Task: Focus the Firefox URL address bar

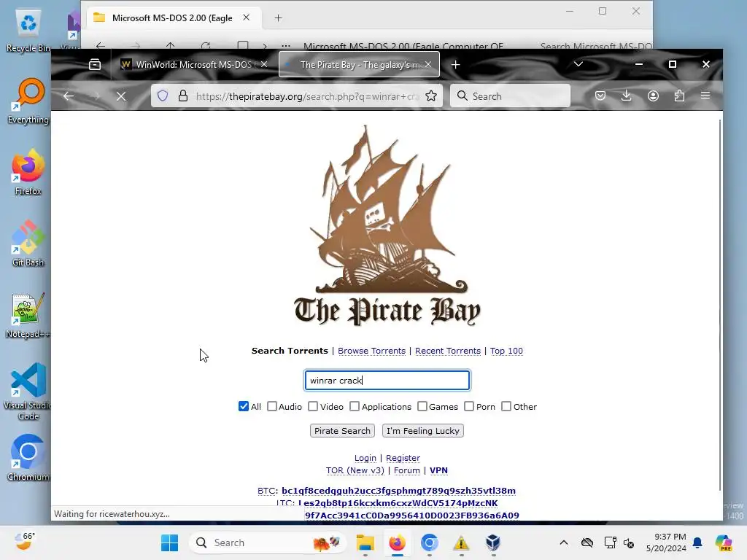Action: tap(307, 96)
